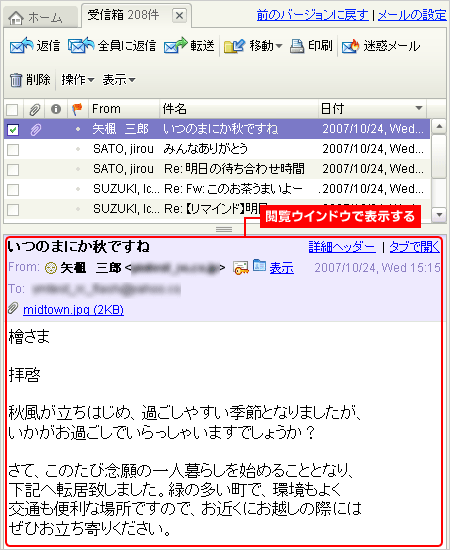Close the 受信箱 tab with X

[x=179, y=15]
